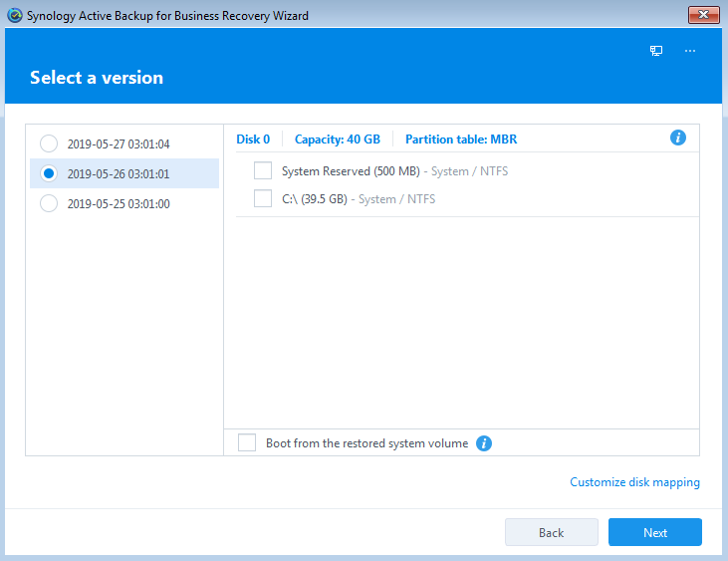Click the Synology app icon in title bar

[15, 15]
